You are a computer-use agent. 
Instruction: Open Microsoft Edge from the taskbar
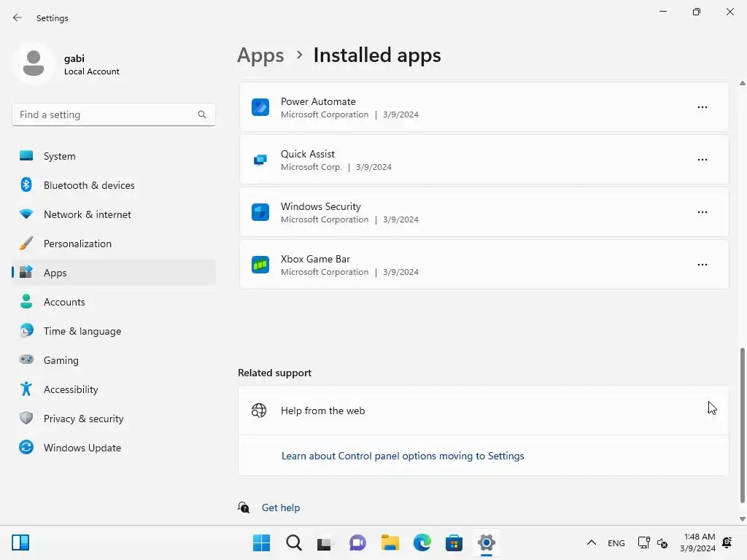coord(422,542)
